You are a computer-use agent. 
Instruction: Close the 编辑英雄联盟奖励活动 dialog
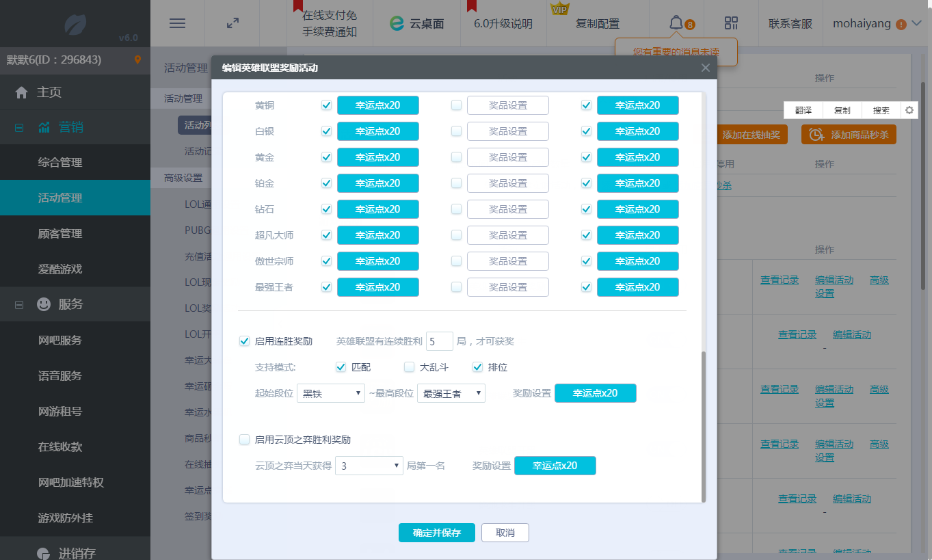click(706, 68)
